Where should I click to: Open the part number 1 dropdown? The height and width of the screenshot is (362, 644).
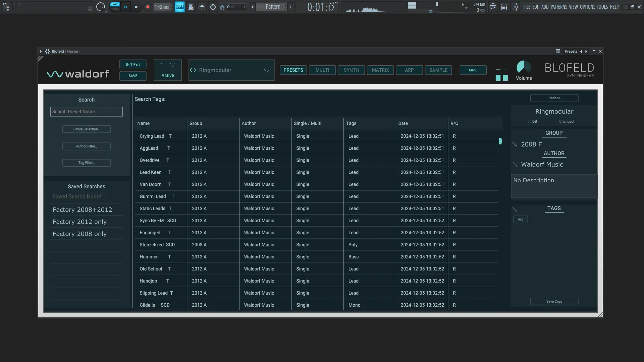tap(172, 65)
